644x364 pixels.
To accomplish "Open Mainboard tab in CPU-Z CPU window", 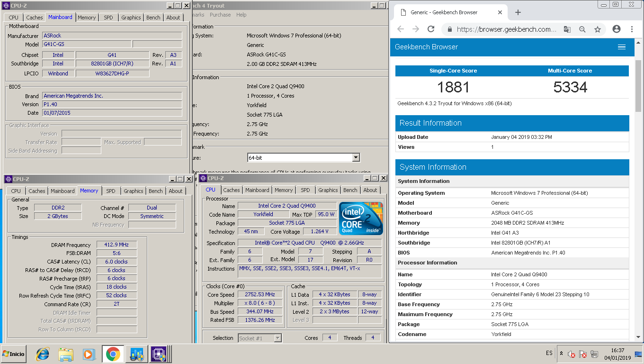I will [x=257, y=190].
